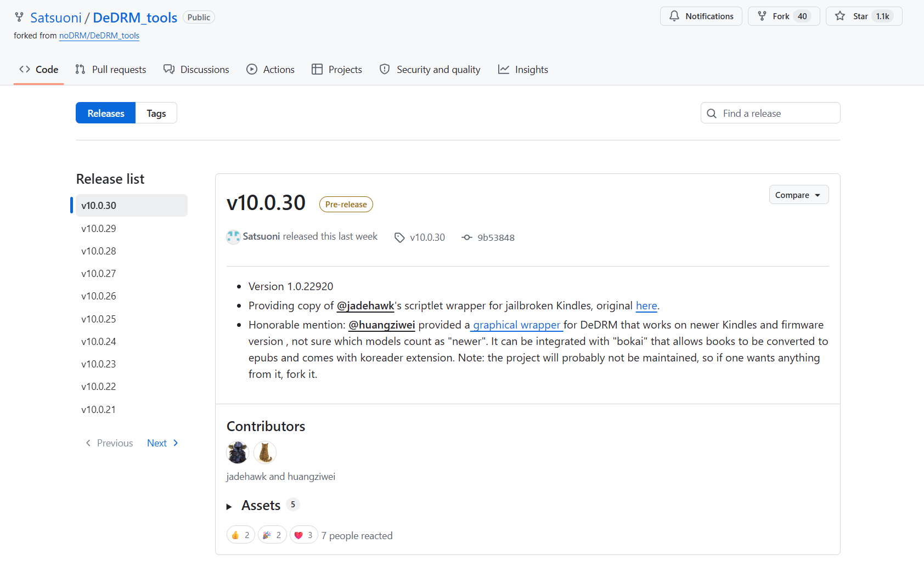Select v10.0.27 in release list
This screenshot has height=566, width=924.
[x=132, y=273]
